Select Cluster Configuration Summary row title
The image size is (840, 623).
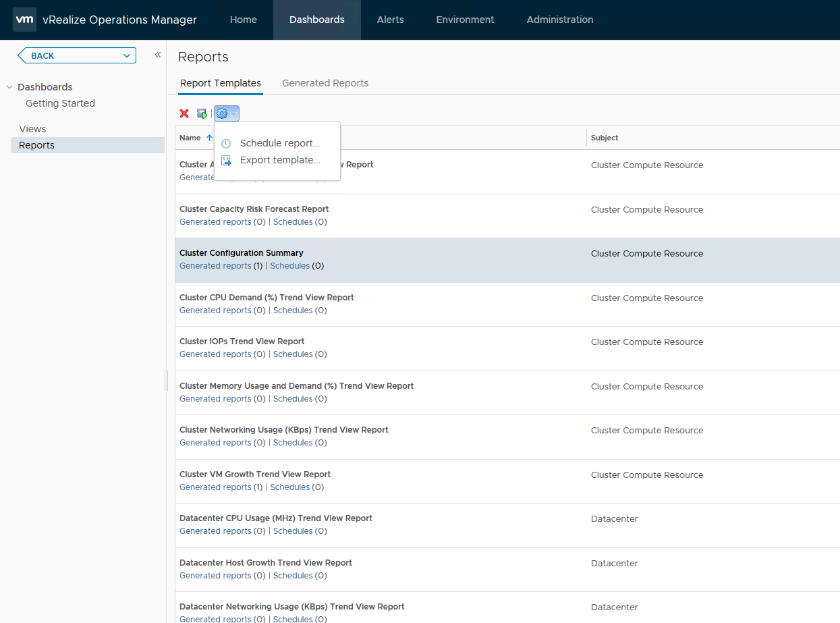coord(242,253)
